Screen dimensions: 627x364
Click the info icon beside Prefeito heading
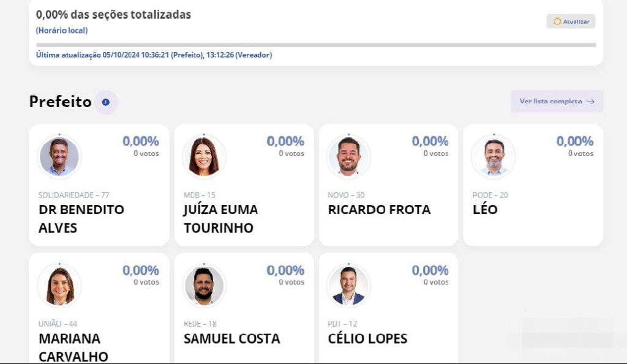106,102
